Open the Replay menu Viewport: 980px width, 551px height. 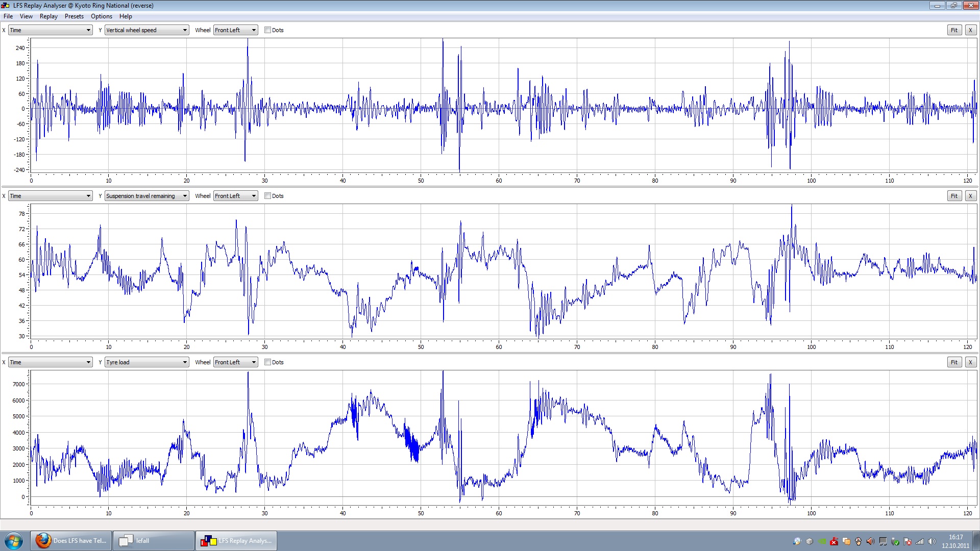pyautogui.click(x=48, y=16)
